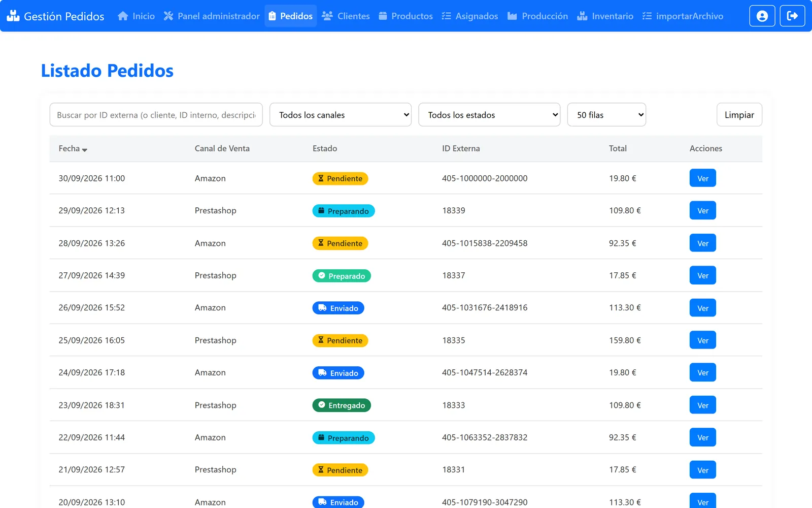Click Ver for order 18335

[703, 340]
